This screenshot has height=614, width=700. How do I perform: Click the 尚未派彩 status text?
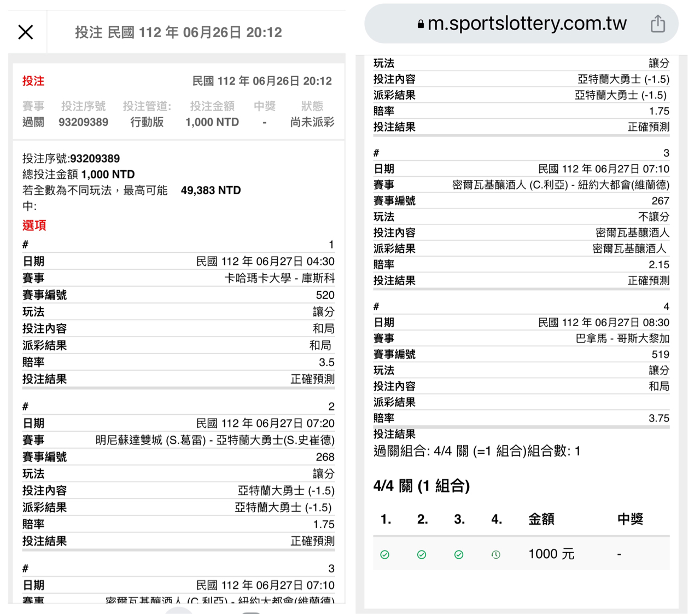coord(312,122)
